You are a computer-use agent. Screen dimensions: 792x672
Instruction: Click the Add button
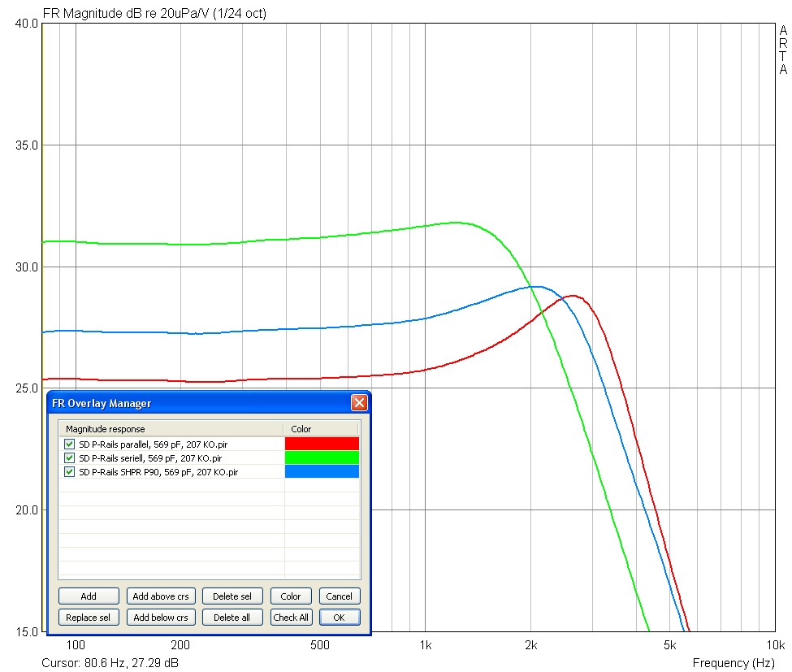coord(89,596)
